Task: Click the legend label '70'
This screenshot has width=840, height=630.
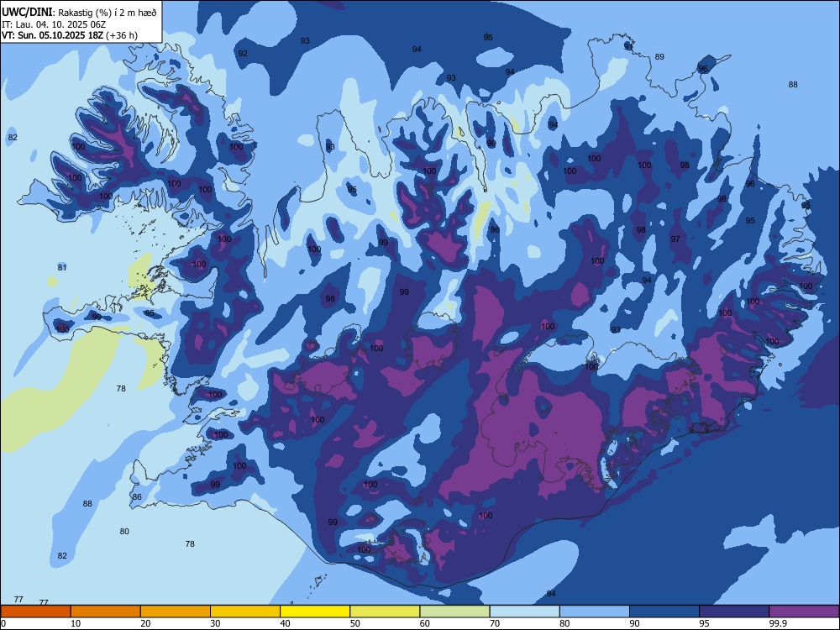Action: (495, 623)
